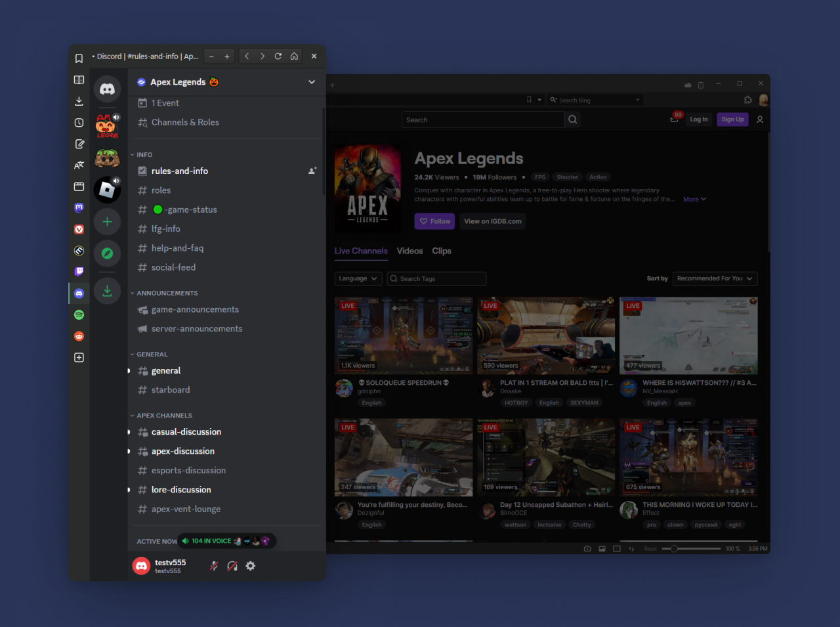Toggle tab tiling in the status bar
Image resolution: width=840 pixels, height=627 pixels.
coord(617,549)
